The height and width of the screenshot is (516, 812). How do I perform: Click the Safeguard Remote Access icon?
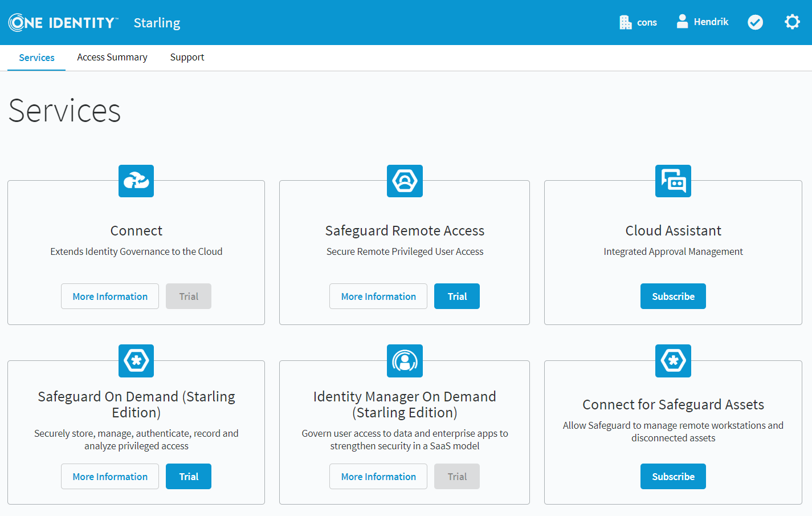[x=405, y=181]
